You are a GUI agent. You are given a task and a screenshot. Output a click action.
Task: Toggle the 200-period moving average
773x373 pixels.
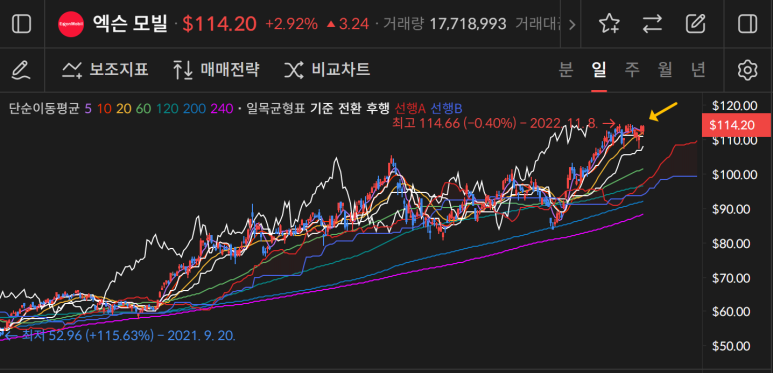point(195,108)
